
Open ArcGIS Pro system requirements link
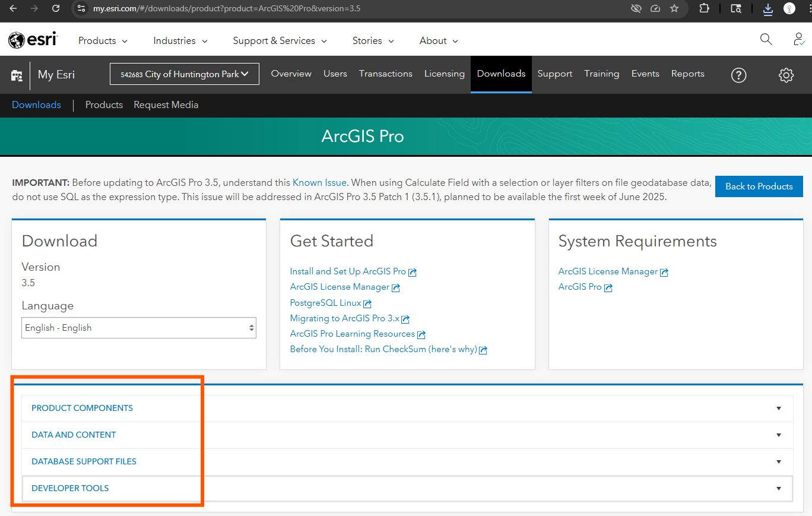tap(580, 287)
